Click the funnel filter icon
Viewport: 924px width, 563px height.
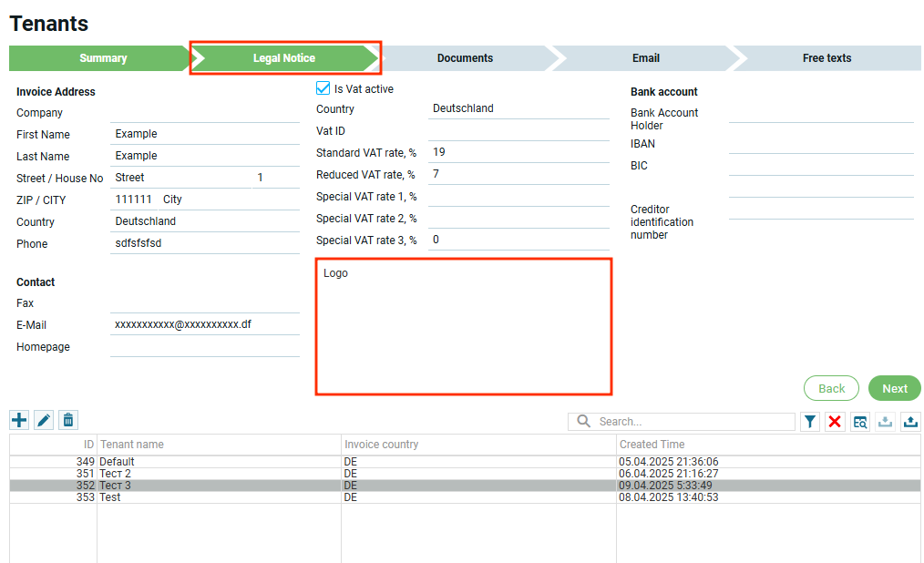[x=809, y=422]
